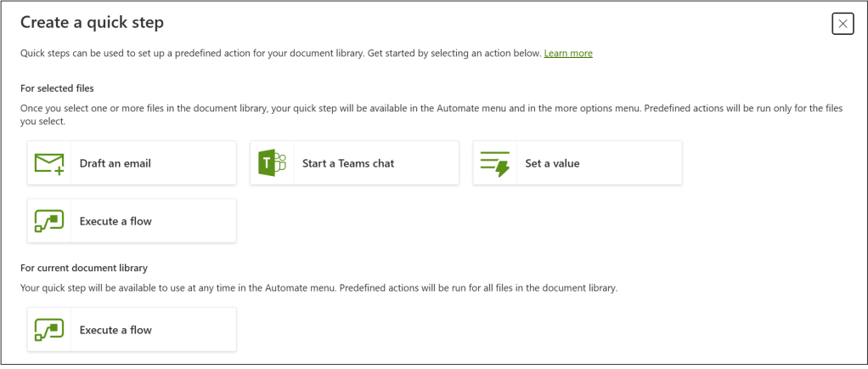Click the Microsoft Teams logo icon
This screenshot has width=868, height=369.
[x=272, y=163]
